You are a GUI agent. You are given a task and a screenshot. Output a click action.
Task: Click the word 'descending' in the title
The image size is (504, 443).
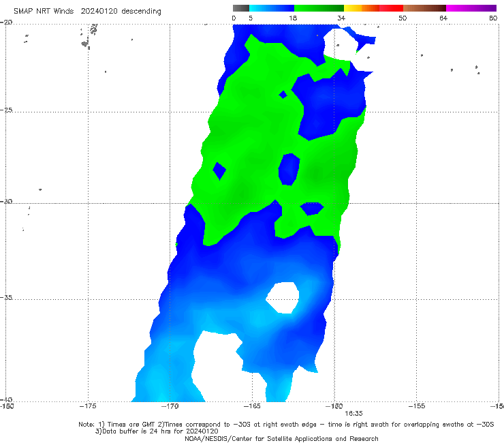point(142,12)
